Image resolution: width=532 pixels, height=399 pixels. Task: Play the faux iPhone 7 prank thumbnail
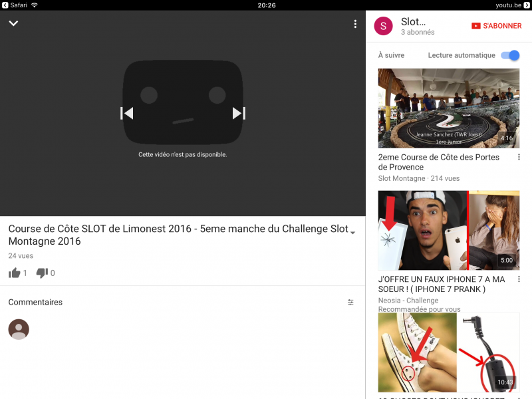point(449,230)
